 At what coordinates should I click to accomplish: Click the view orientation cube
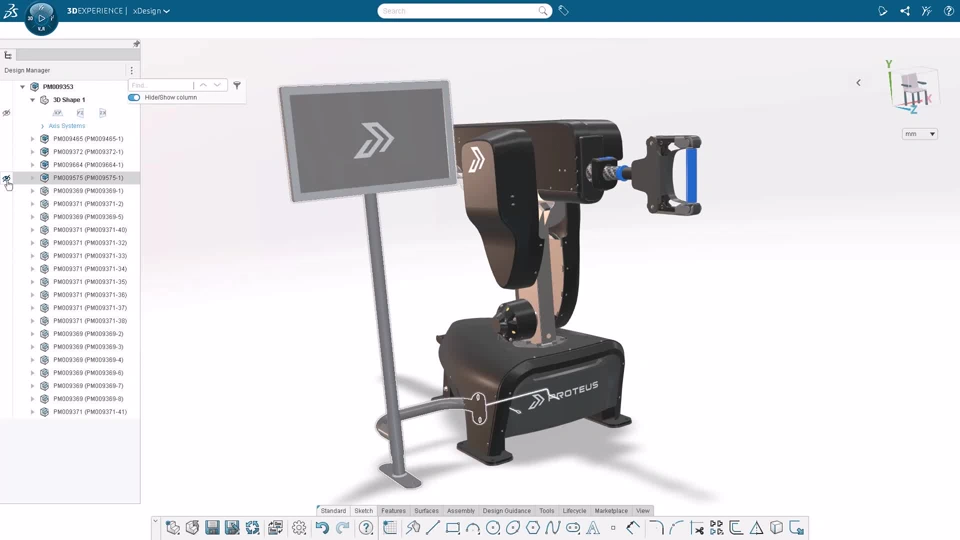[x=914, y=90]
